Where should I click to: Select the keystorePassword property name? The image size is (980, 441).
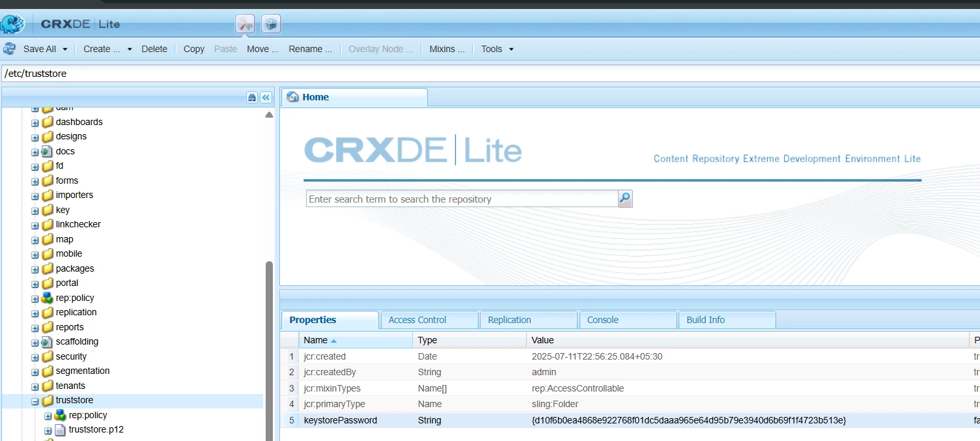point(341,420)
